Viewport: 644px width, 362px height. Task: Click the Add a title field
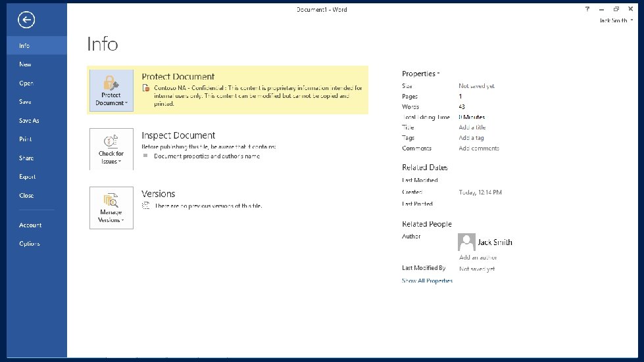tap(472, 127)
